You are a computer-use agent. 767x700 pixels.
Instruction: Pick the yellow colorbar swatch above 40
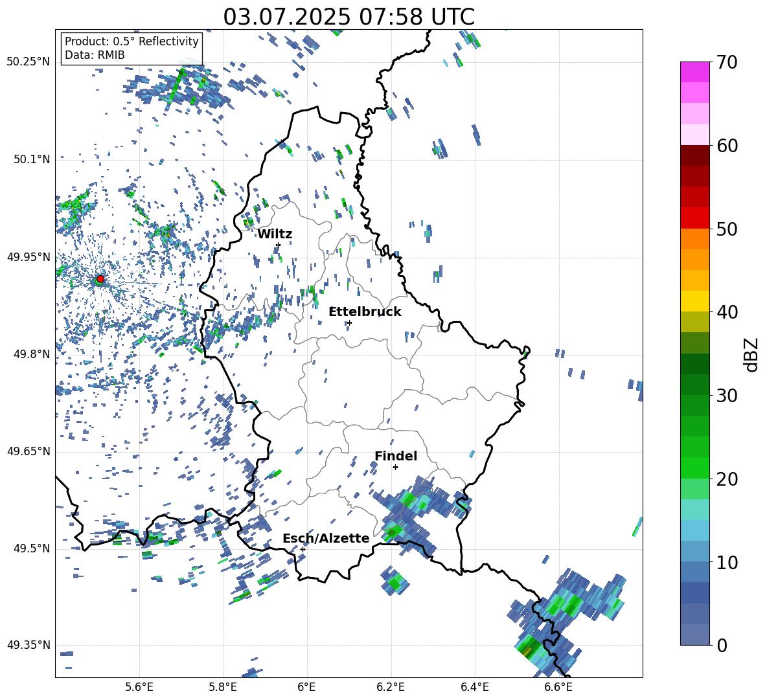click(694, 301)
